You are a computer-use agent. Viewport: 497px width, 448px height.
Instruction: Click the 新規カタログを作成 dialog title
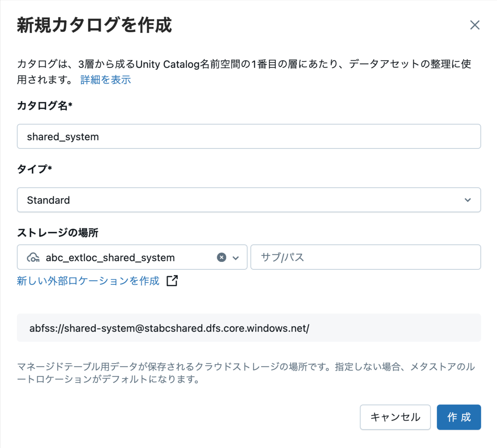tap(94, 25)
